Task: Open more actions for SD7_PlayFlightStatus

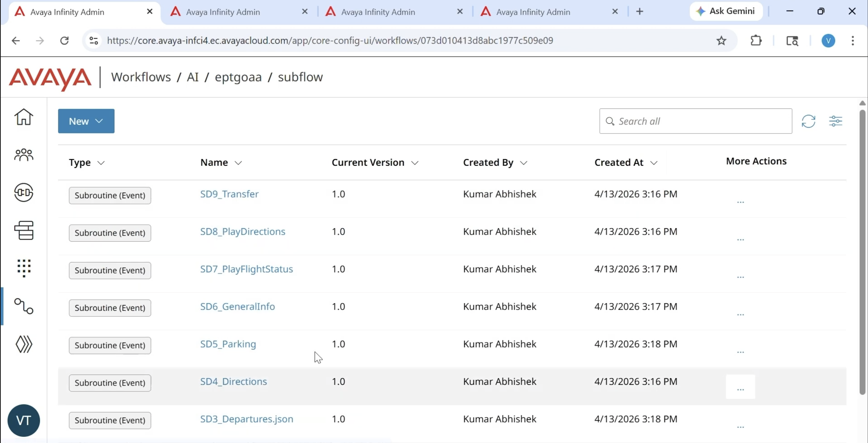Action: pyautogui.click(x=740, y=277)
